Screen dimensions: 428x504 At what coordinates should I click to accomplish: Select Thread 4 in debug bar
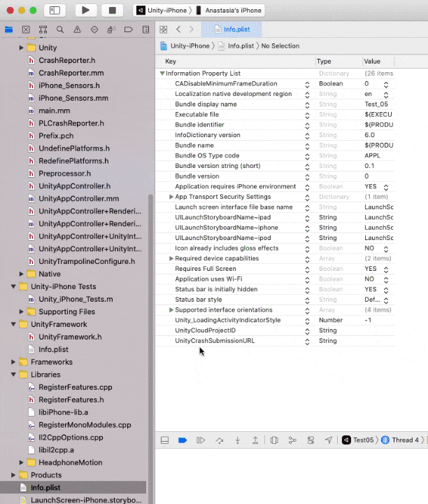pos(400,440)
